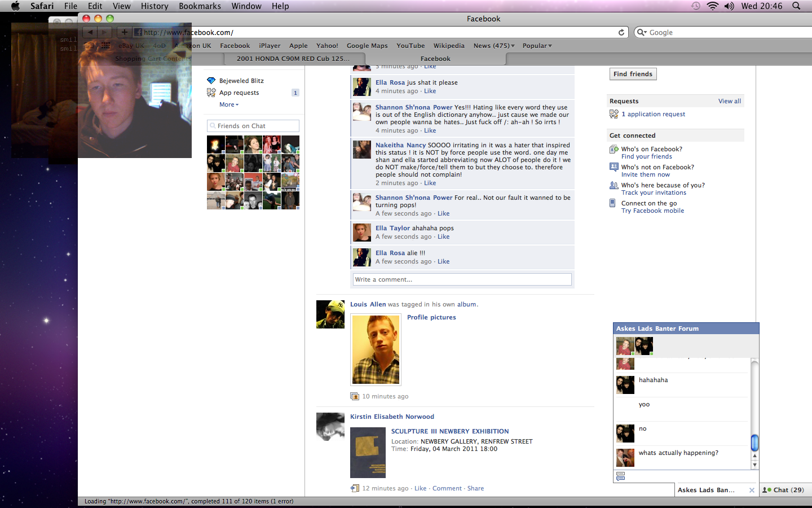Open the 1 application request link
The width and height of the screenshot is (812, 508).
coord(653,114)
